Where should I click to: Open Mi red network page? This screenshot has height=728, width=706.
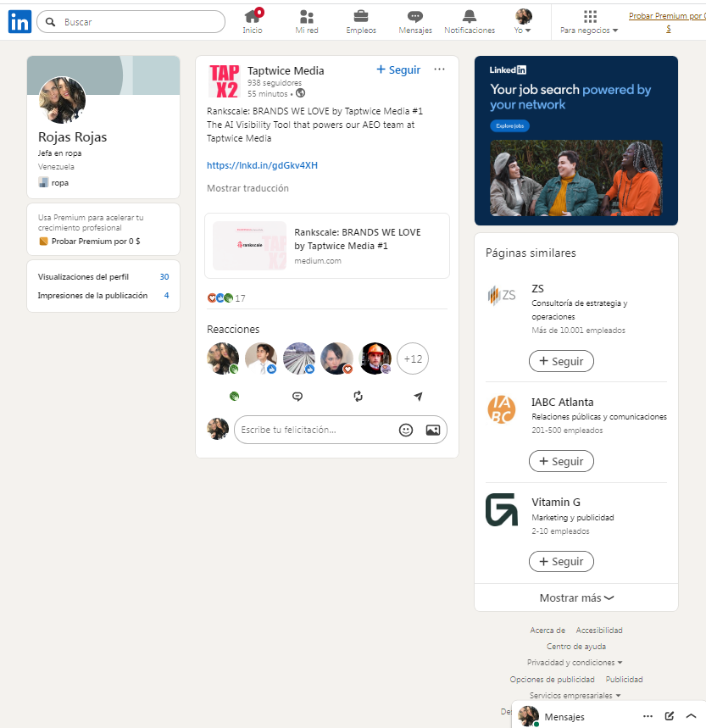pyautogui.click(x=307, y=22)
